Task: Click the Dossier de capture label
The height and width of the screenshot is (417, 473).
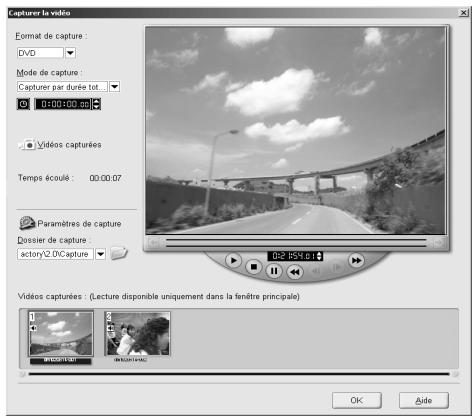Action: point(53,240)
